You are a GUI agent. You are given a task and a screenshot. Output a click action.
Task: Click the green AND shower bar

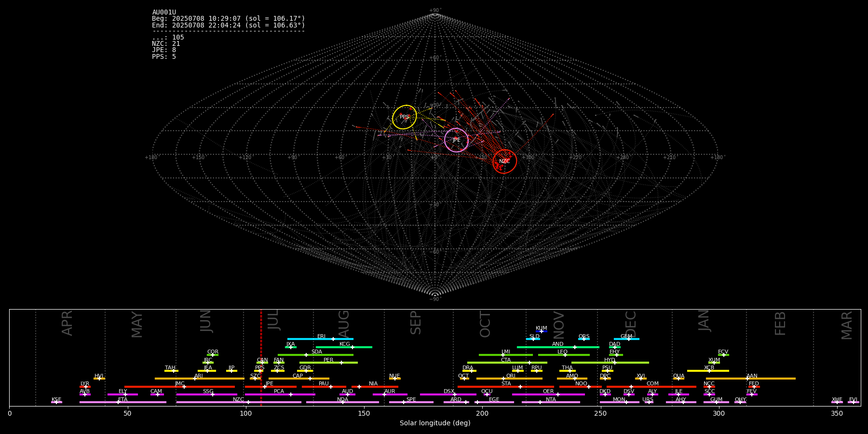coord(558,347)
